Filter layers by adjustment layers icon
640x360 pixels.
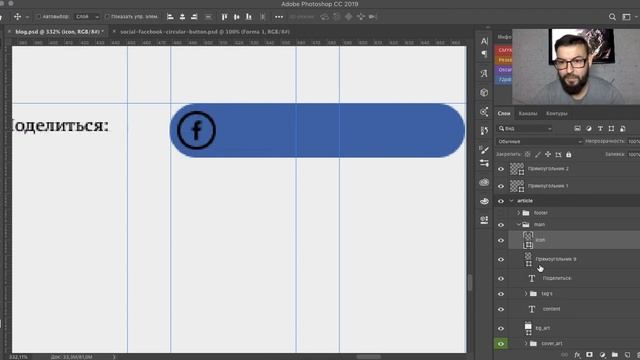point(589,129)
